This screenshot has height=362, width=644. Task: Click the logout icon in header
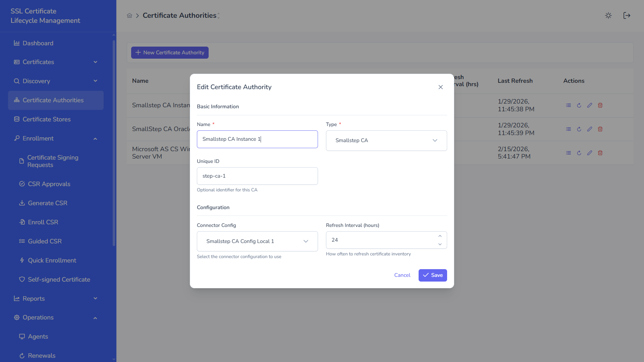pyautogui.click(x=627, y=15)
